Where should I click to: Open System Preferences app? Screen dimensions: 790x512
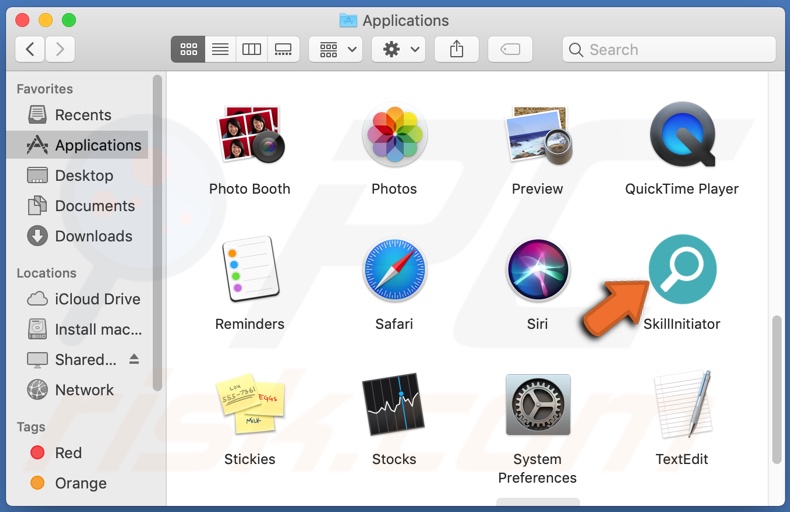click(x=538, y=406)
